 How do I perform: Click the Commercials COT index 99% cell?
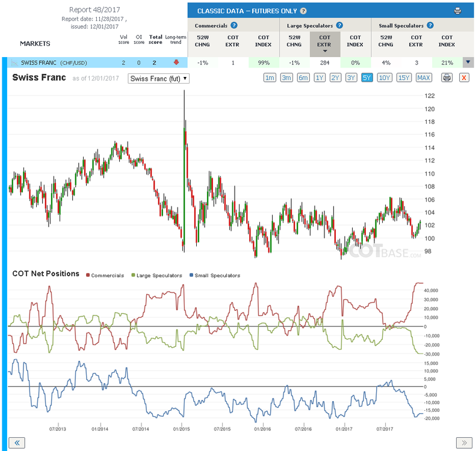pos(264,63)
